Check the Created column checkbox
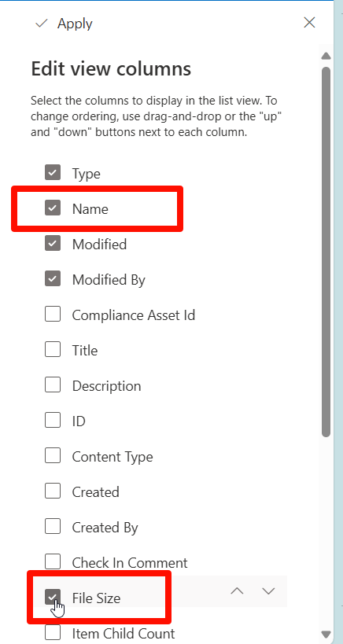This screenshot has width=343, height=644. point(53,491)
